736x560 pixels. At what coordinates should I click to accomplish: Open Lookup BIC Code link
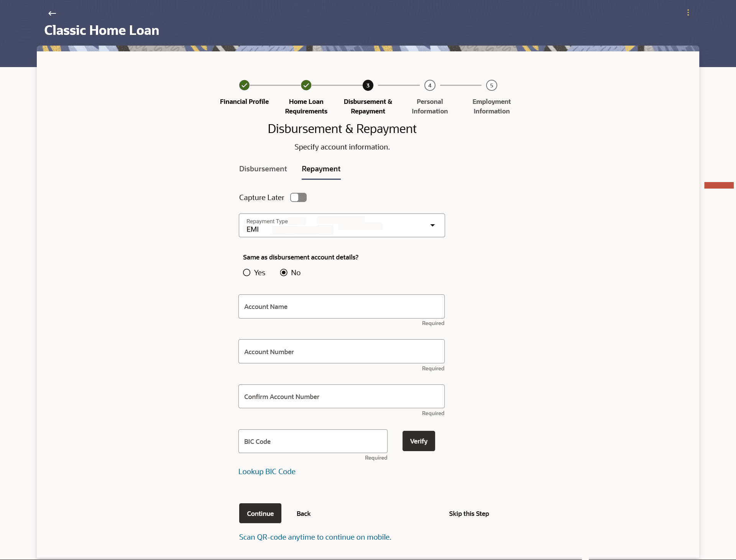[x=267, y=471]
